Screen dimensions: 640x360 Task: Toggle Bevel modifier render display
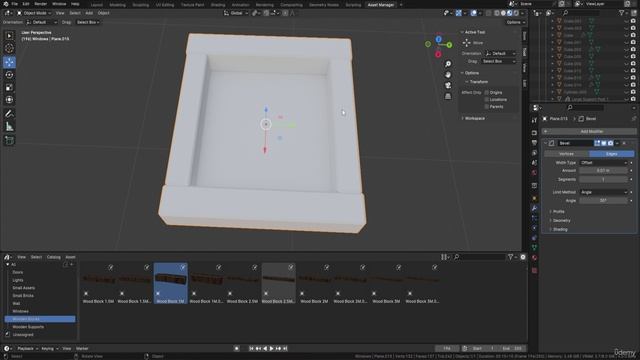coord(610,143)
